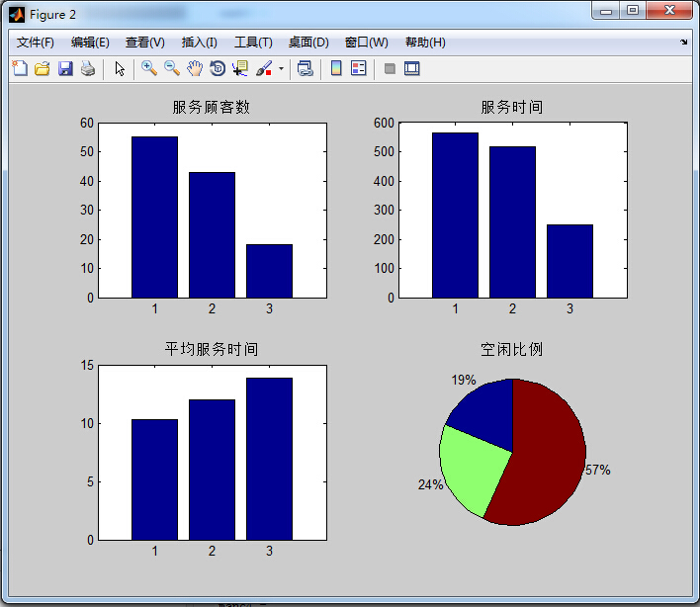Click the blue pie slice

tap(486, 413)
